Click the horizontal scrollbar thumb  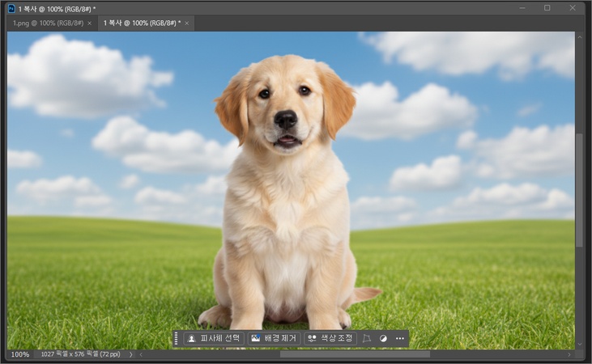[355, 354]
